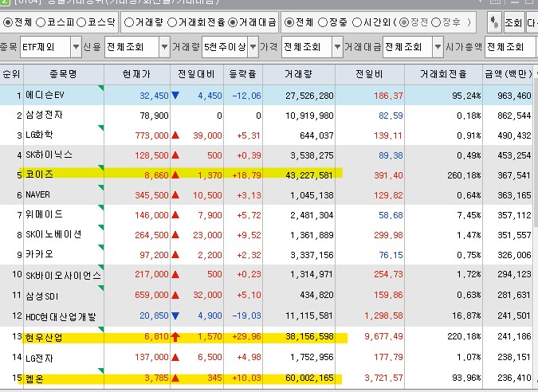Click 에디슨EV current price 32,450
The height and width of the screenshot is (392, 538).
click(x=154, y=96)
